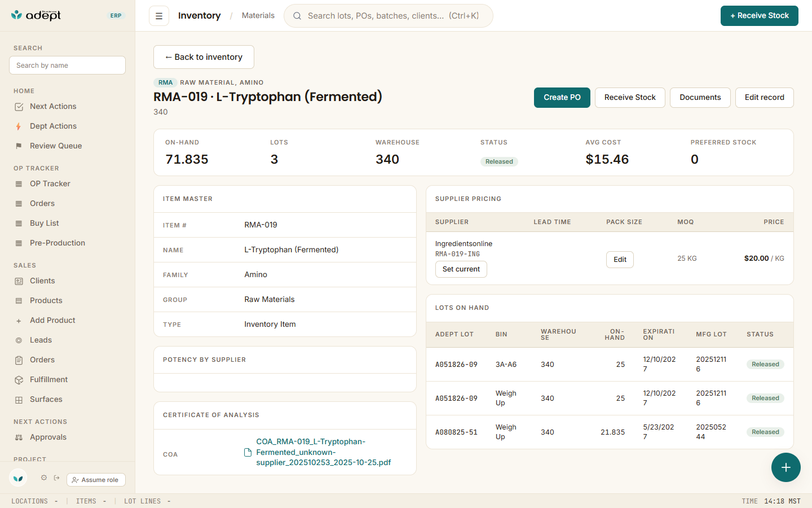The image size is (812, 508).
Task: Click lot number A080825-51
Action: 456,432
